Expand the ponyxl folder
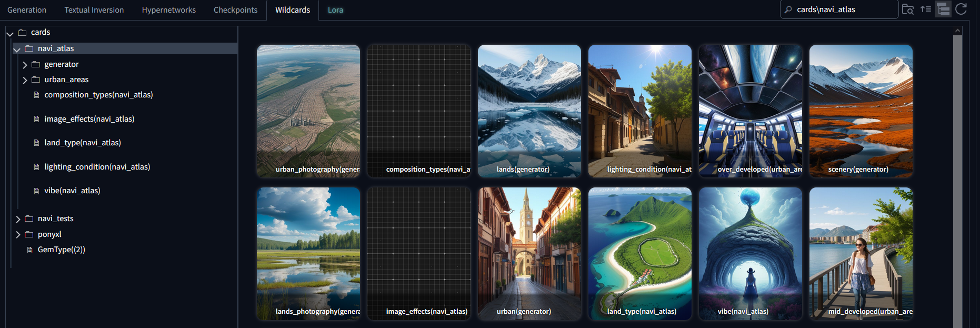 pyautogui.click(x=18, y=235)
